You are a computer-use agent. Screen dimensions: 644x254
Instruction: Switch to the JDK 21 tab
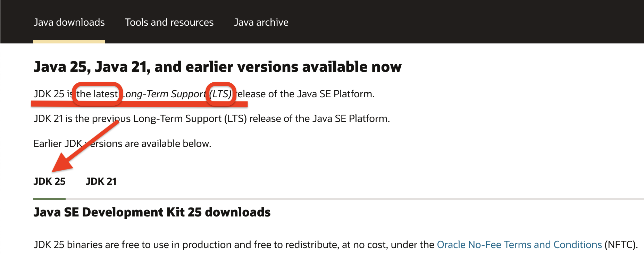[x=101, y=181]
